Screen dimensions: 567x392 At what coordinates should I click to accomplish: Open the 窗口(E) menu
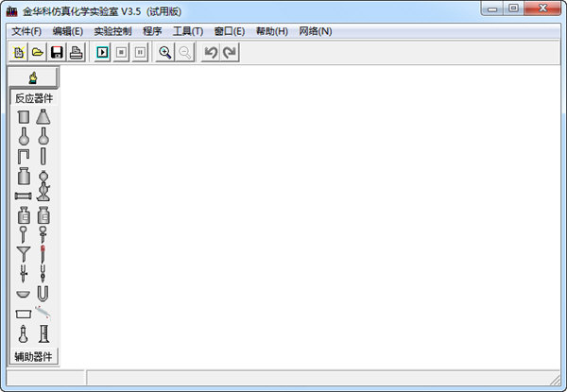pyautogui.click(x=230, y=32)
